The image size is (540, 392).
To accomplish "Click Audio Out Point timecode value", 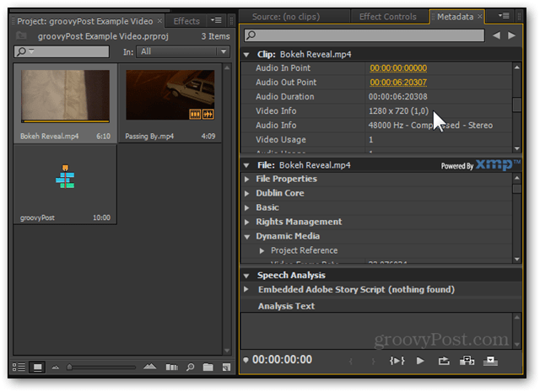I will 398,83.
